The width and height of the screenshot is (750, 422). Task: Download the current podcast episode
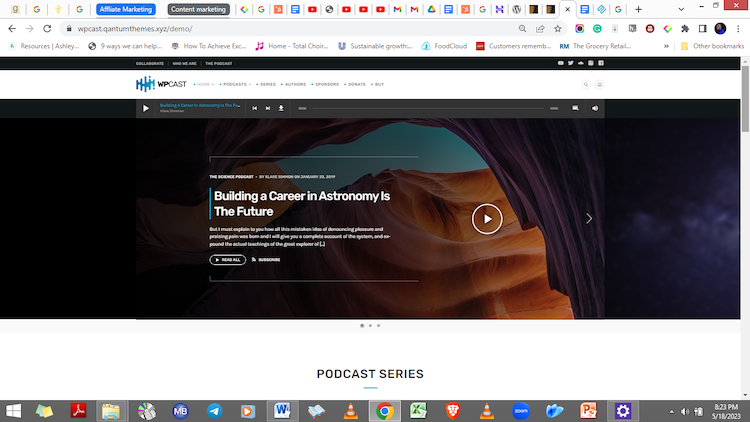click(281, 109)
